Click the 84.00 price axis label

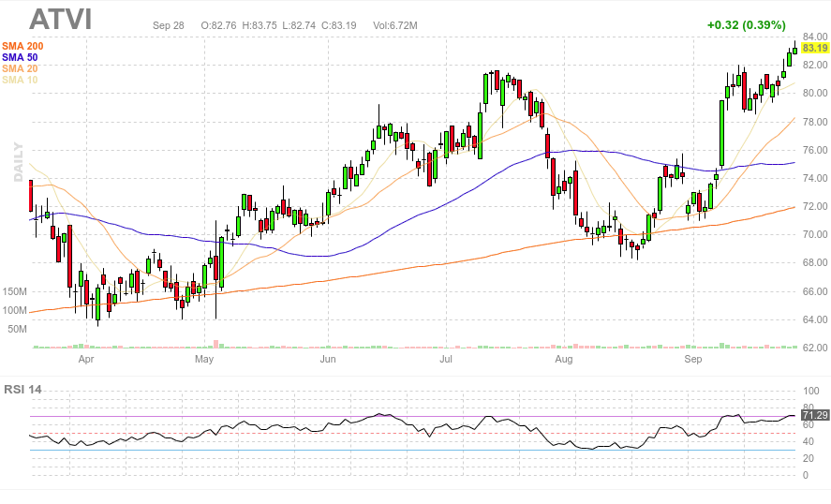click(x=815, y=37)
